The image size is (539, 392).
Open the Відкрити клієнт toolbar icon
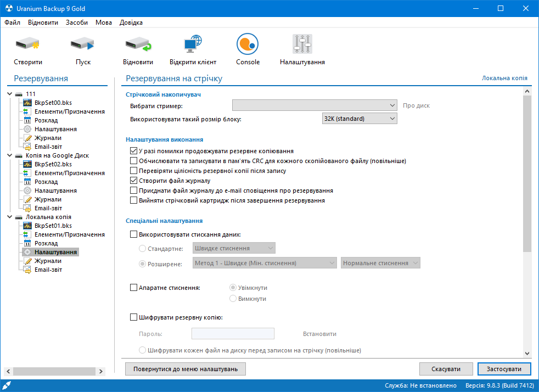pos(193,44)
